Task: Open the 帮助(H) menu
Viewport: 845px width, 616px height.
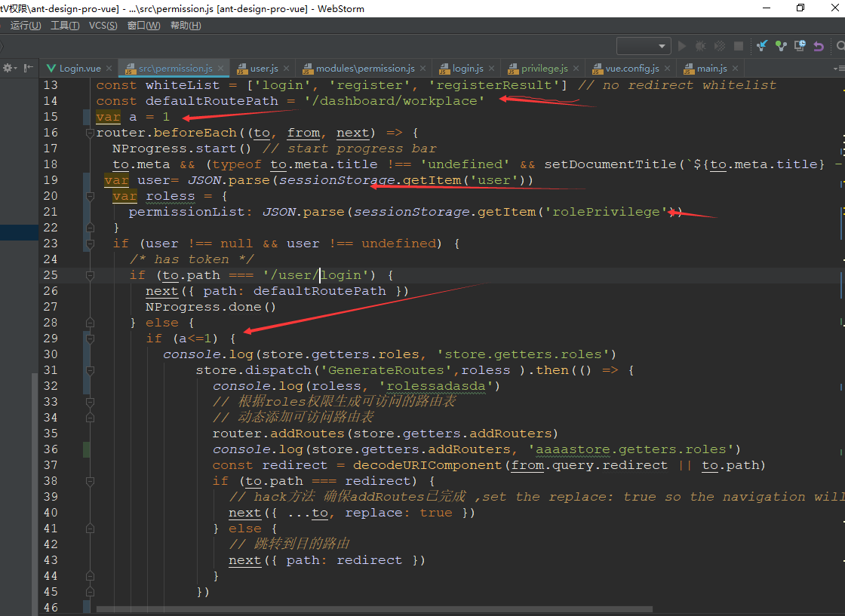Action: pyautogui.click(x=186, y=26)
